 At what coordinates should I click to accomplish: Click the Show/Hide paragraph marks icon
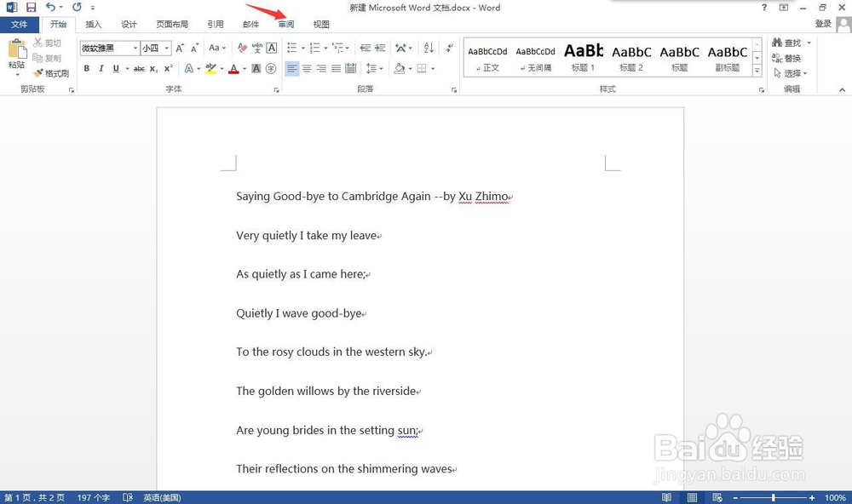[x=449, y=48]
